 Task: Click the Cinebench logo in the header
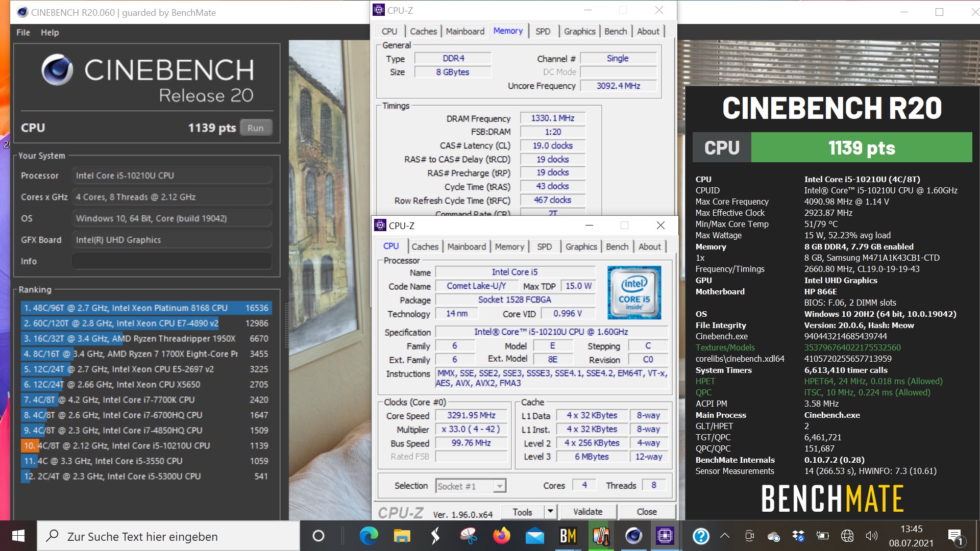point(57,70)
